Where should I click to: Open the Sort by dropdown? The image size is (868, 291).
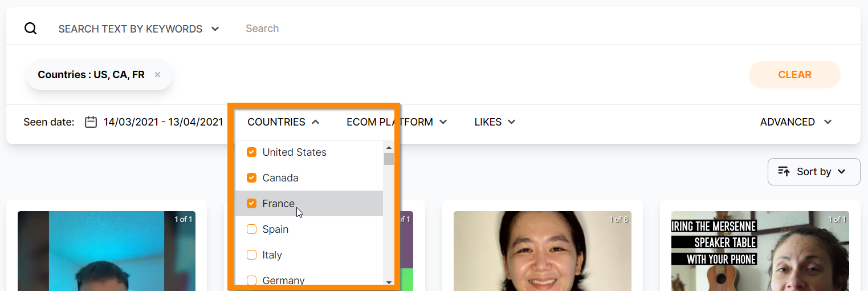coord(814,172)
